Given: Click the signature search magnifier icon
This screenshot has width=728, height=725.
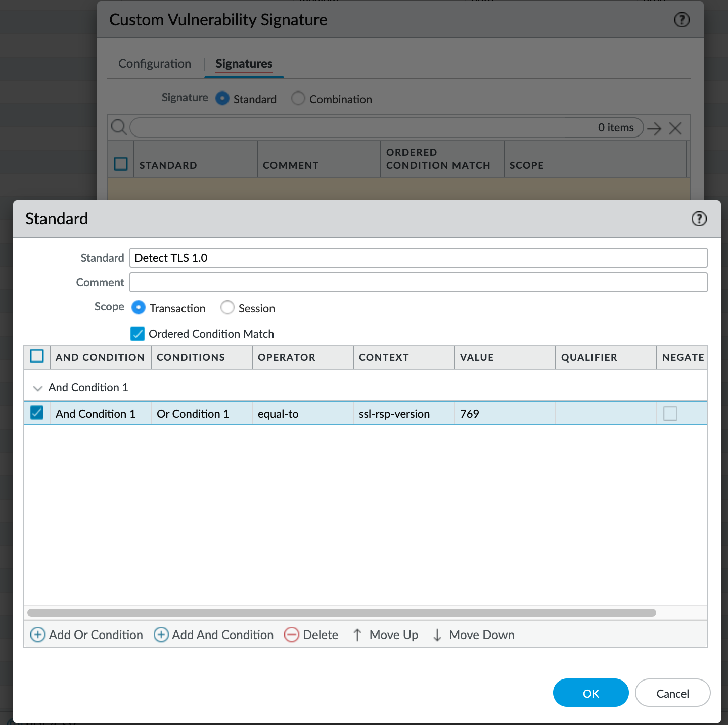Looking at the screenshot, I should 119,127.
